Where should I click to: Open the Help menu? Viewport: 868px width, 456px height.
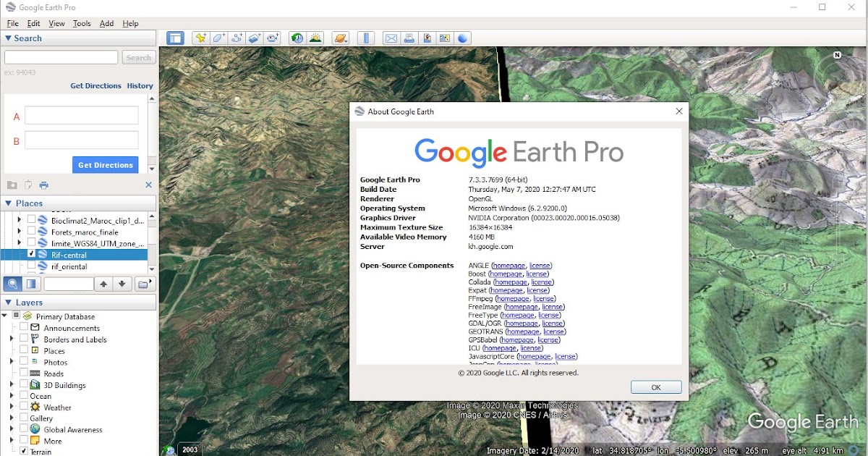coord(130,23)
